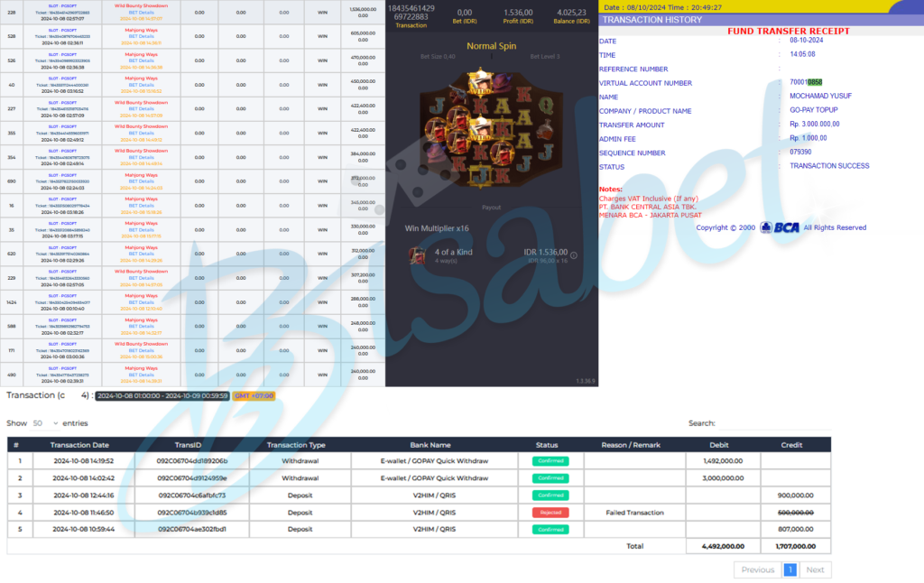The image size is (924, 583).
Task: Sort by the TransID column header
Action: (x=188, y=445)
